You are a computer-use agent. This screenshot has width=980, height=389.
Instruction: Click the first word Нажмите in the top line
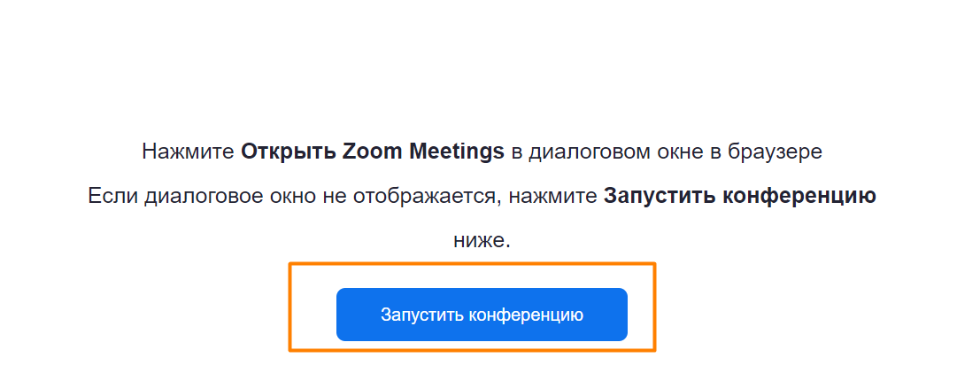188,152
